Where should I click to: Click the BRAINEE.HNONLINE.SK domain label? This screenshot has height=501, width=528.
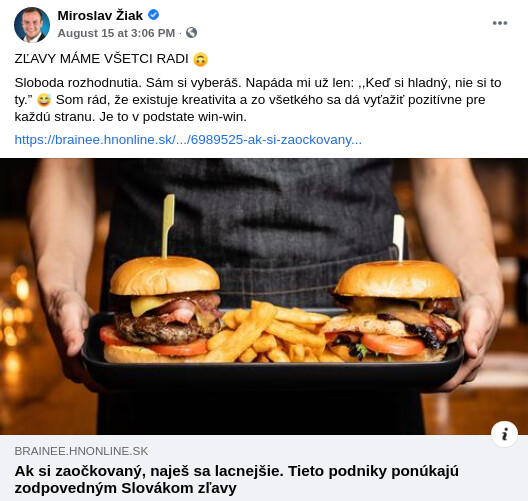click(x=81, y=451)
